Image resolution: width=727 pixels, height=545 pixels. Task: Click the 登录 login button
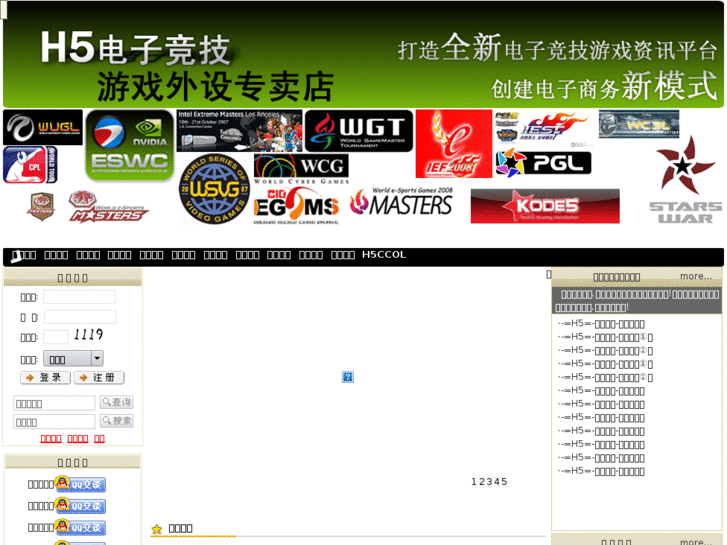pyautogui.click(x=45, y=378)
